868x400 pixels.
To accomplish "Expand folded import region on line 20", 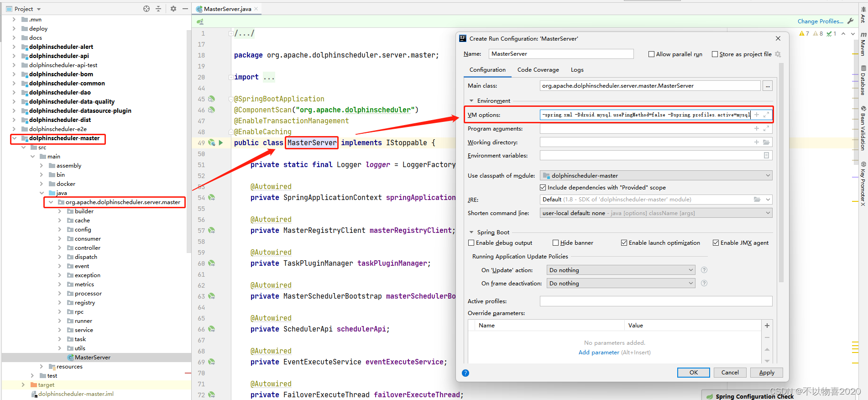I will tap(231, 77).
